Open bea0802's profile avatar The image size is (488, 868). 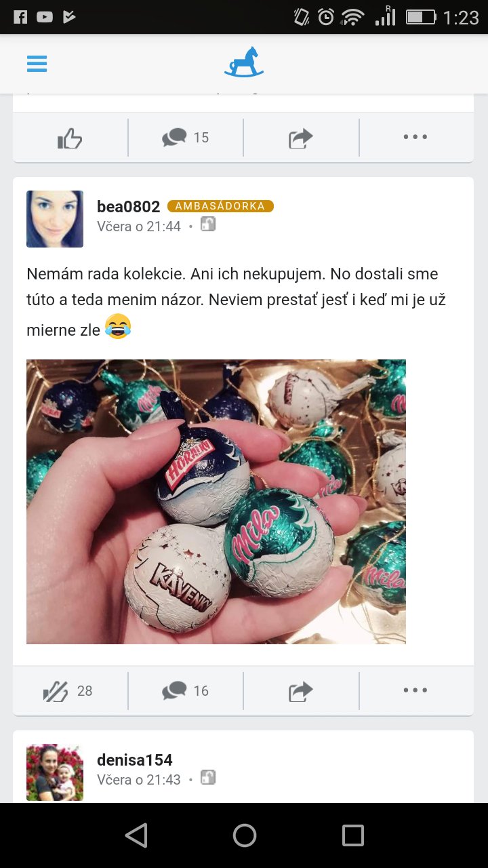[55, 219]
